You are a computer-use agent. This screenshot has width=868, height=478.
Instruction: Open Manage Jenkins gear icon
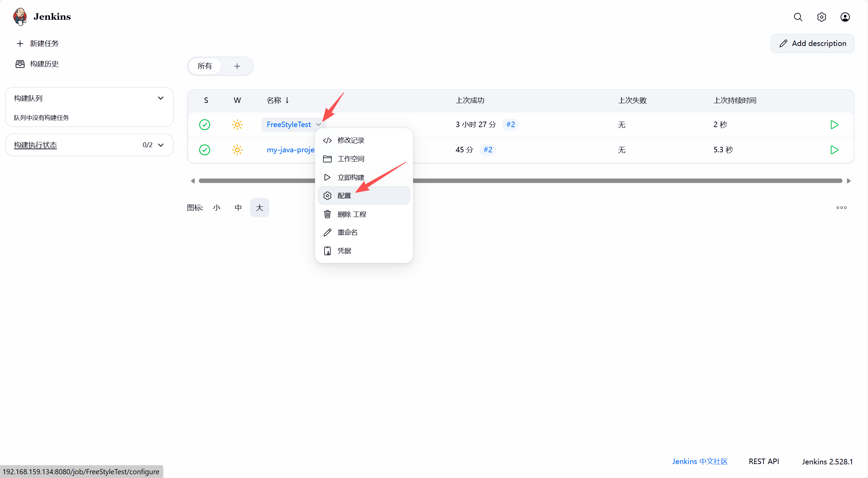(x=821, y=17)
